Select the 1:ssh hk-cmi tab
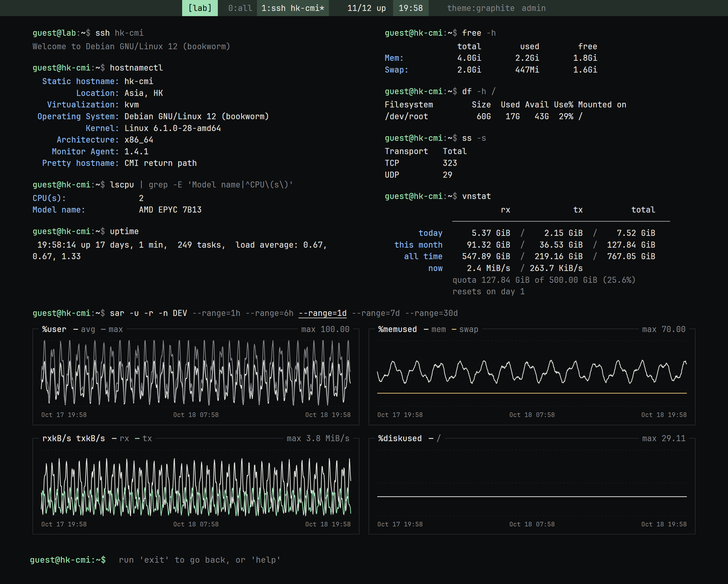 (293, 8)
